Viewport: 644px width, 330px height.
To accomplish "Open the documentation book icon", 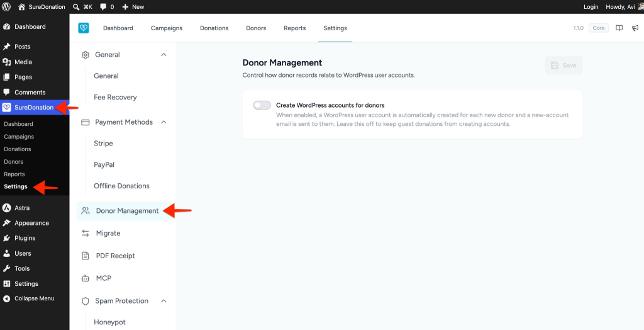I will (x=619, y=28).
